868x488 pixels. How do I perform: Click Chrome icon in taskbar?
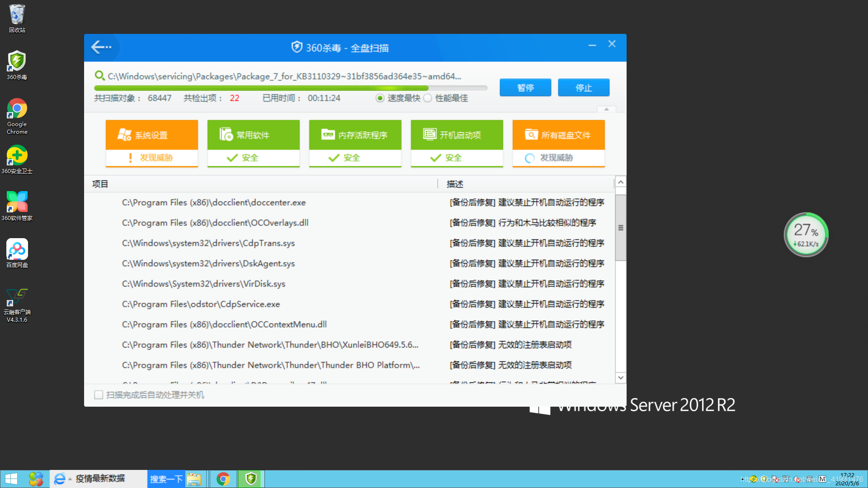223,479
